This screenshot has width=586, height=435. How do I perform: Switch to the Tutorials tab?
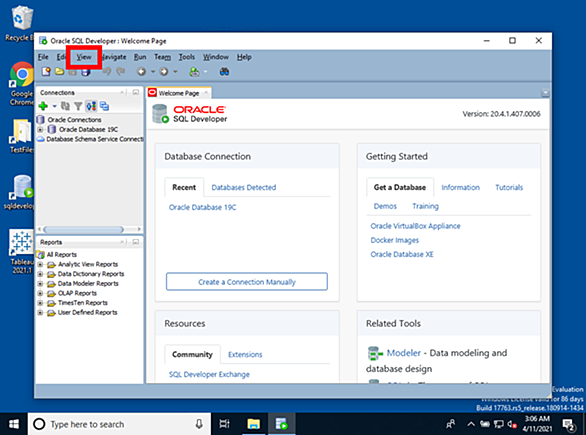tap(509, 187)
